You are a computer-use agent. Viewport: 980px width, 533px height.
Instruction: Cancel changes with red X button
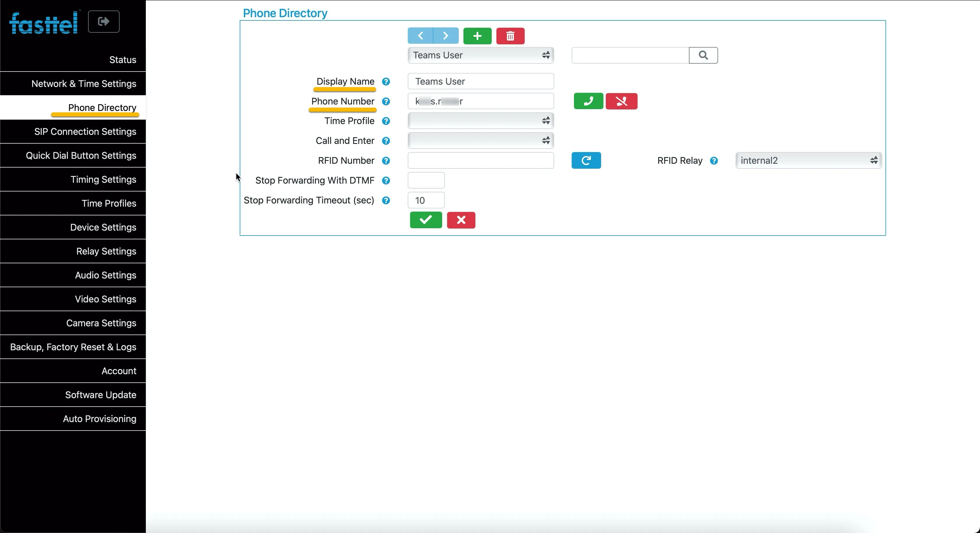[461, 220]
